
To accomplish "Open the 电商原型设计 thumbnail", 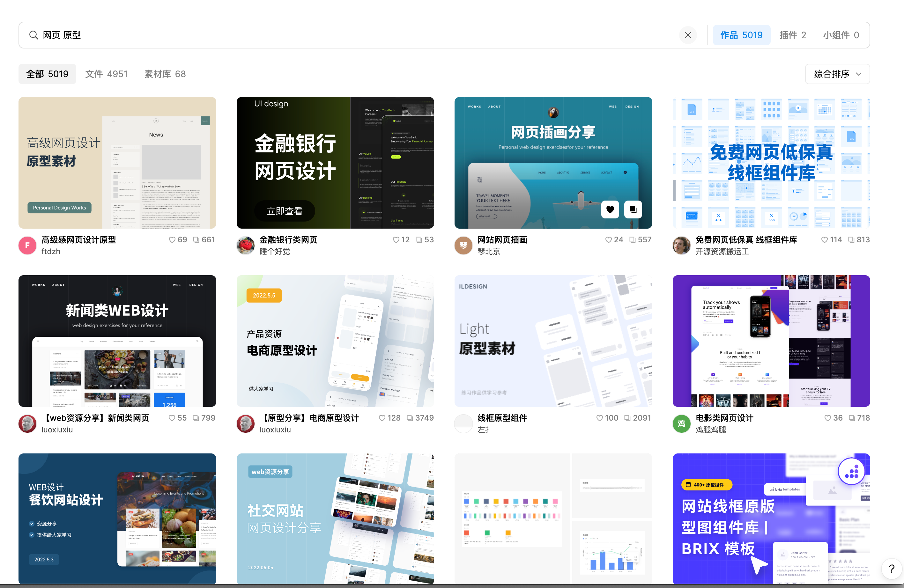I will pyautogui.click(x=335, y=341).
